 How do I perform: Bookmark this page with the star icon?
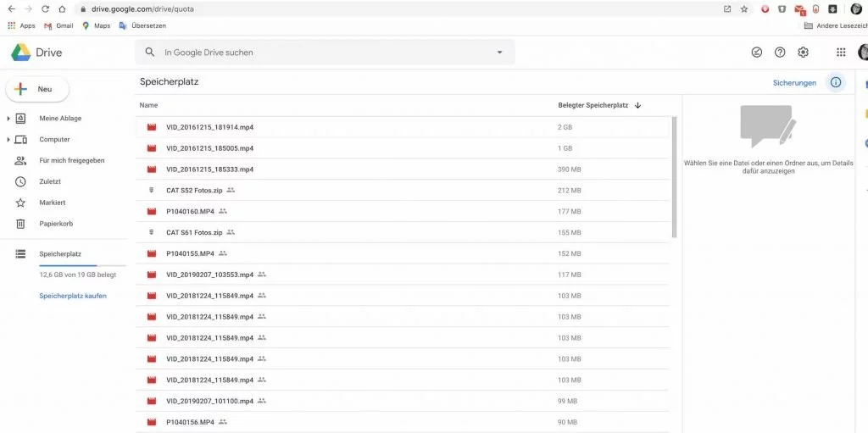[x=744, y=8]
